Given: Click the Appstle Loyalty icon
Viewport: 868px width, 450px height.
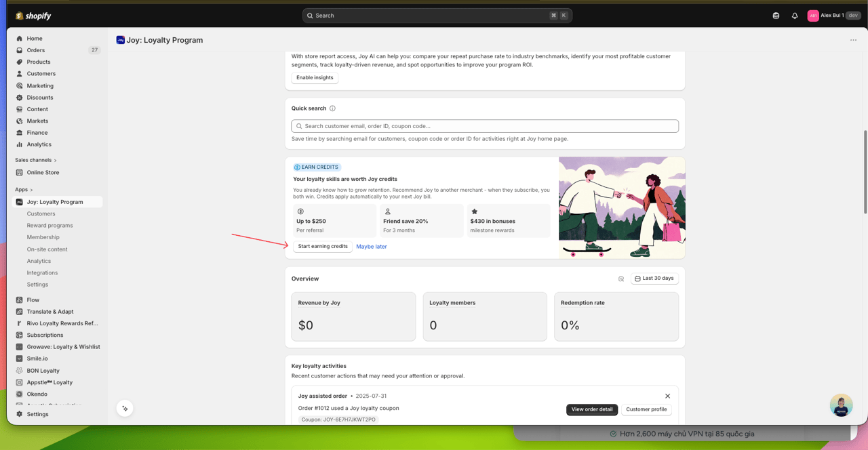Looking at the screenshot, I should [x=20, y=383].
